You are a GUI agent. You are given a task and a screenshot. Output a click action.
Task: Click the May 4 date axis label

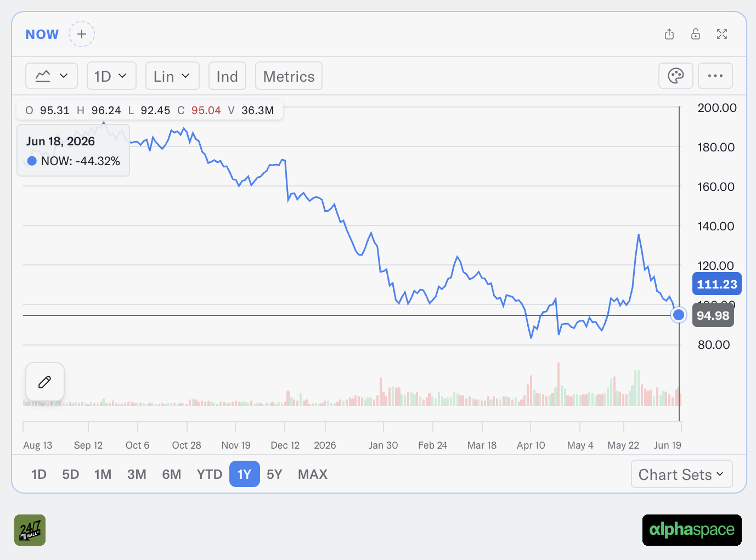click(580, 445)
